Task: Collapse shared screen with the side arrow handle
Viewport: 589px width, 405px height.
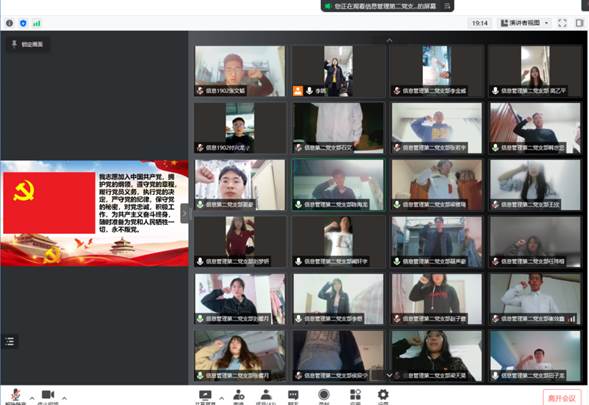Action: (x=184, y=213)
